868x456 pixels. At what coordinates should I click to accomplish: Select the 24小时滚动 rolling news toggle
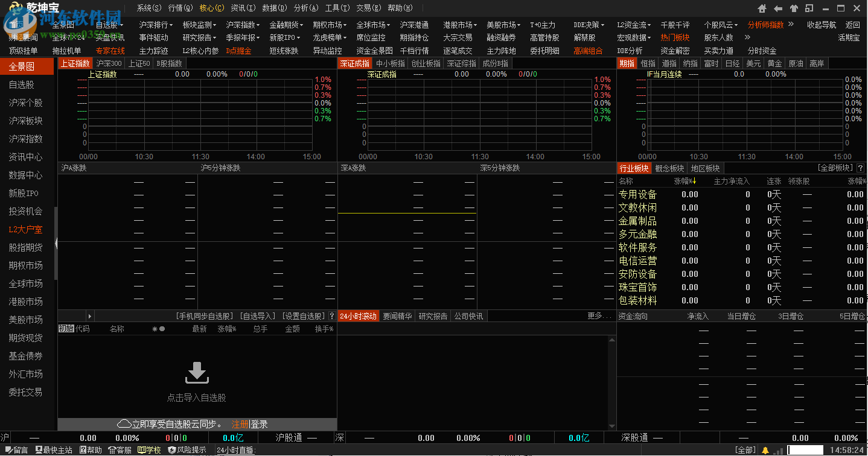coord(358,315)
